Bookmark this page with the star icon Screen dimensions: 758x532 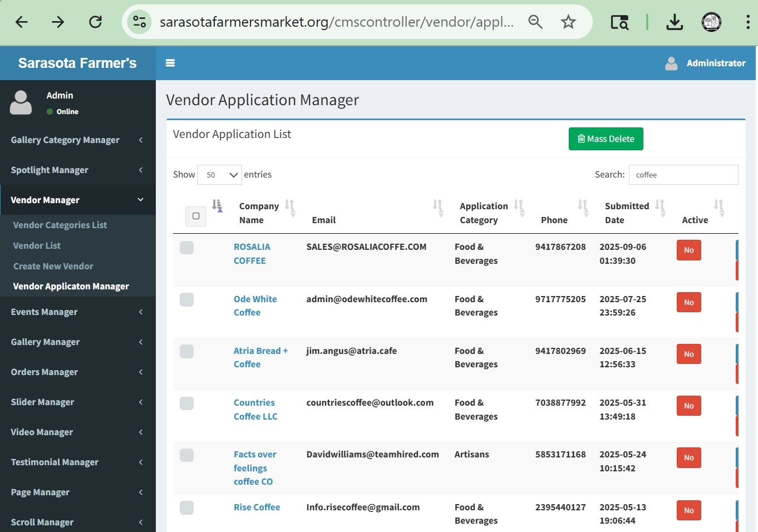(568, 22)
